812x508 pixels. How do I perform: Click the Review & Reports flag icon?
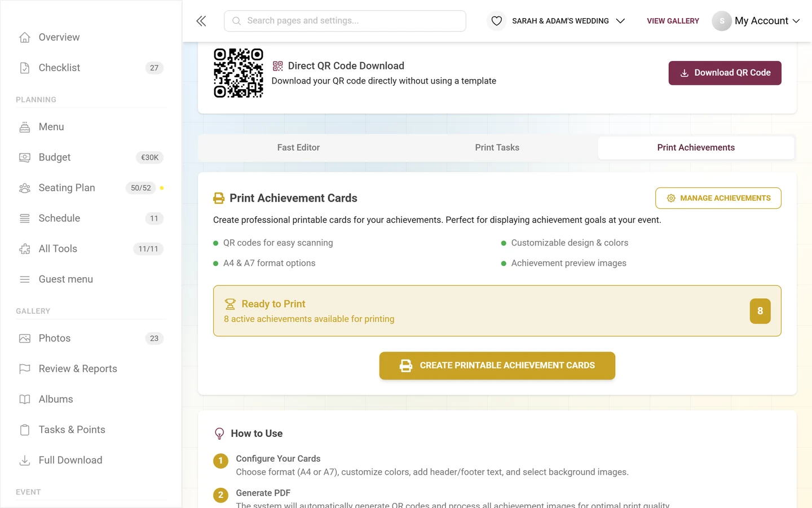[x=25, y=369]
